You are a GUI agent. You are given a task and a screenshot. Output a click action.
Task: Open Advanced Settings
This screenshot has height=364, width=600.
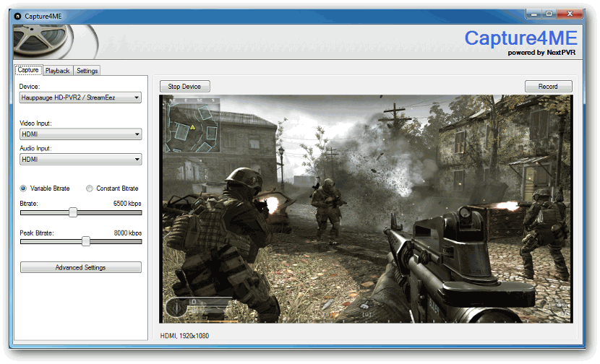(x=81, y=267)
